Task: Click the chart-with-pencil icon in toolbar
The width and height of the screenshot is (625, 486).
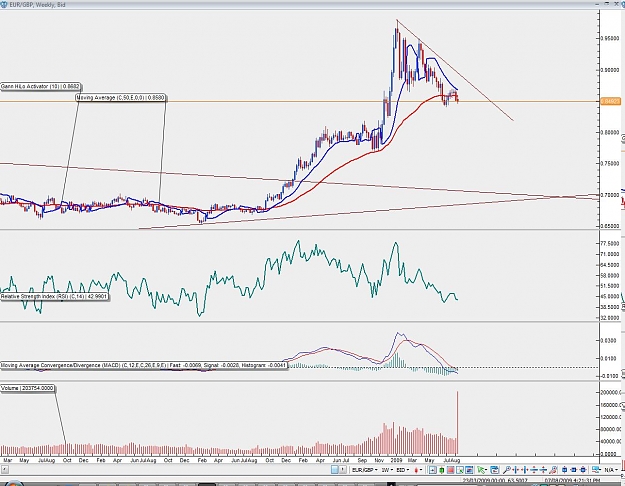Action: [460, 470]
